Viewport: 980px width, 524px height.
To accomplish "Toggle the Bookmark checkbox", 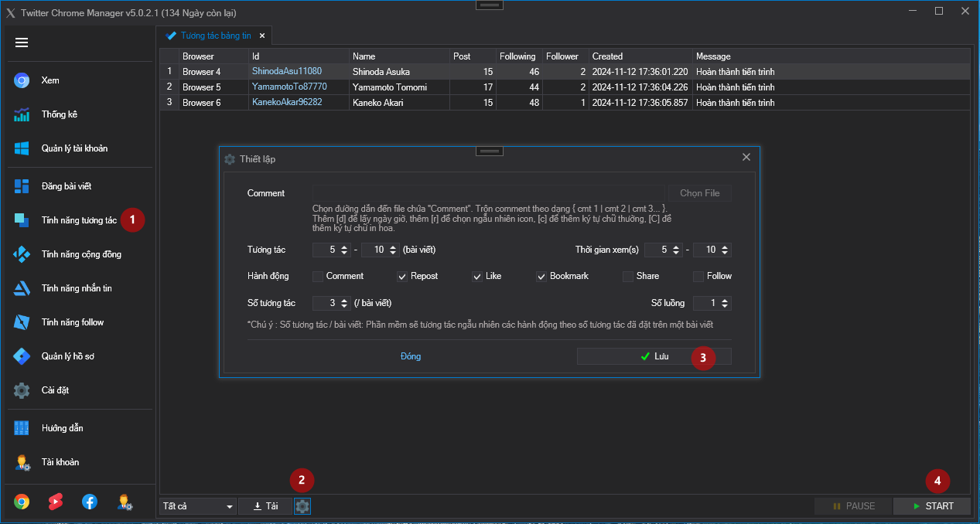I will [x=541, y=276].
